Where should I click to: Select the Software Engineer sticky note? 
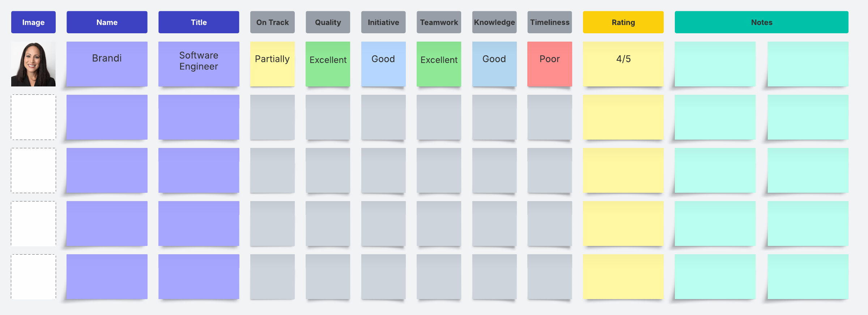[x=199, y=64]
